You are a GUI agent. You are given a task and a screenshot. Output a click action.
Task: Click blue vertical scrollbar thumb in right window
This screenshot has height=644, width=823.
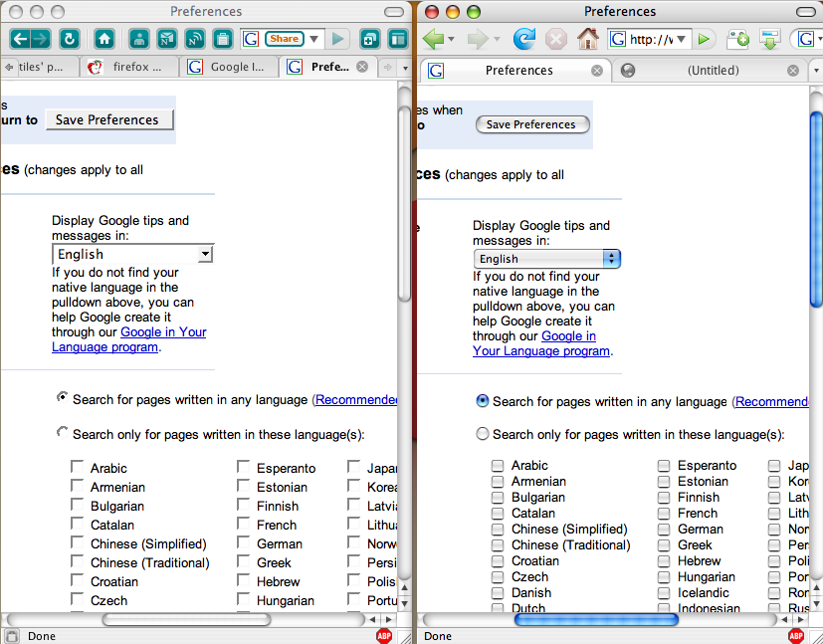pos(816,209)
